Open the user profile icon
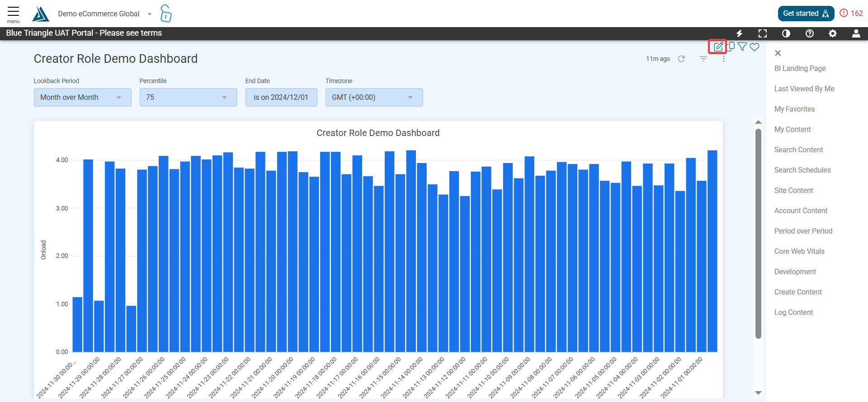 [x=856, y=33]
